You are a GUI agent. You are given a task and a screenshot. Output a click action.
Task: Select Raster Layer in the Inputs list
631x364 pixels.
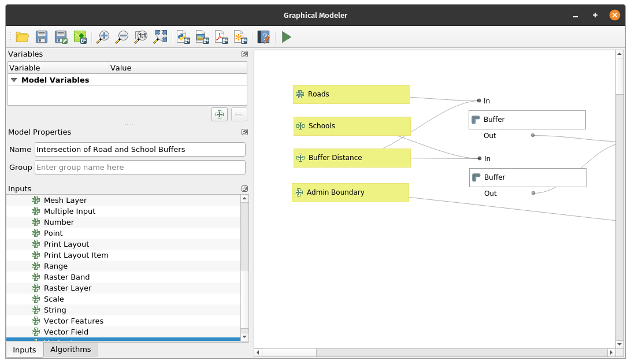coord(68,288)
